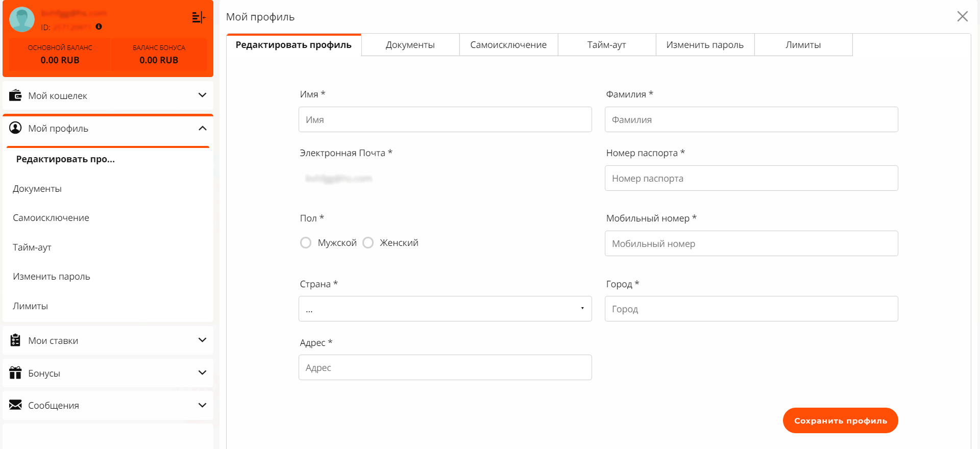Click the Имя input field
Screen dimensions: 980x449
445,119
